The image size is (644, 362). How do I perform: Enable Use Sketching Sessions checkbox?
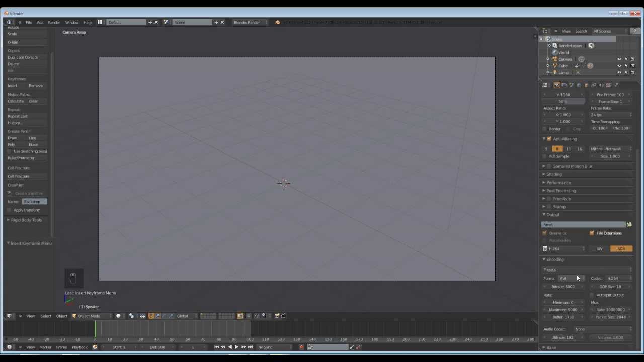pyautogui.click(x=9, y=151)
